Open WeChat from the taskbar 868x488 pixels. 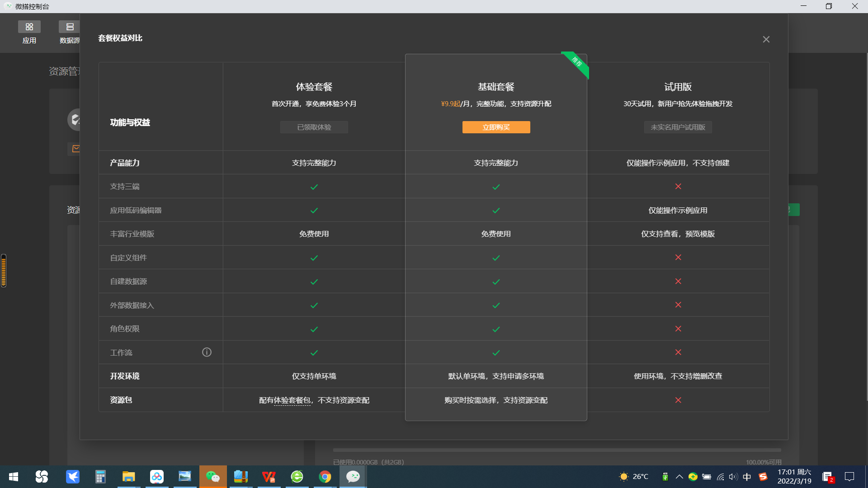coord(213,477)
